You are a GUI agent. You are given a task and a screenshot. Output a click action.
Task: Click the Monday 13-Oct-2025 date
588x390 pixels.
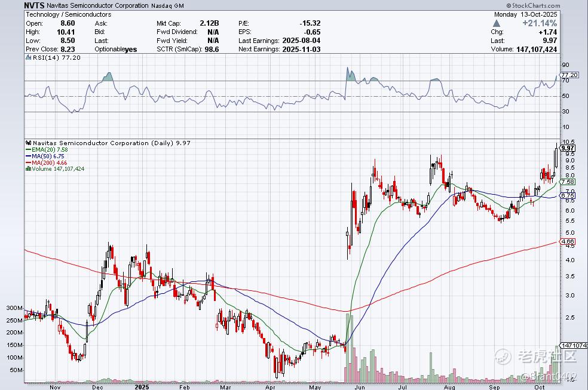525,14
